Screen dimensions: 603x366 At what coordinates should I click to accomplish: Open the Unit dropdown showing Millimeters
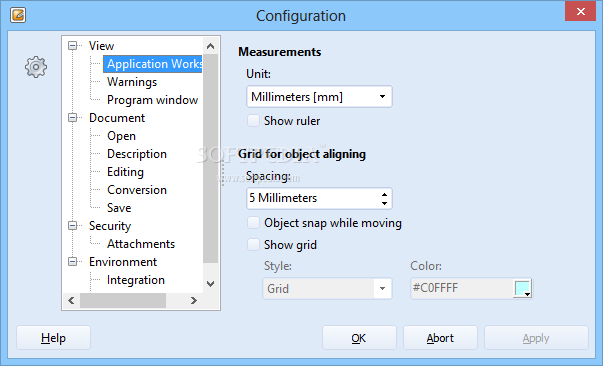[319, 96]
